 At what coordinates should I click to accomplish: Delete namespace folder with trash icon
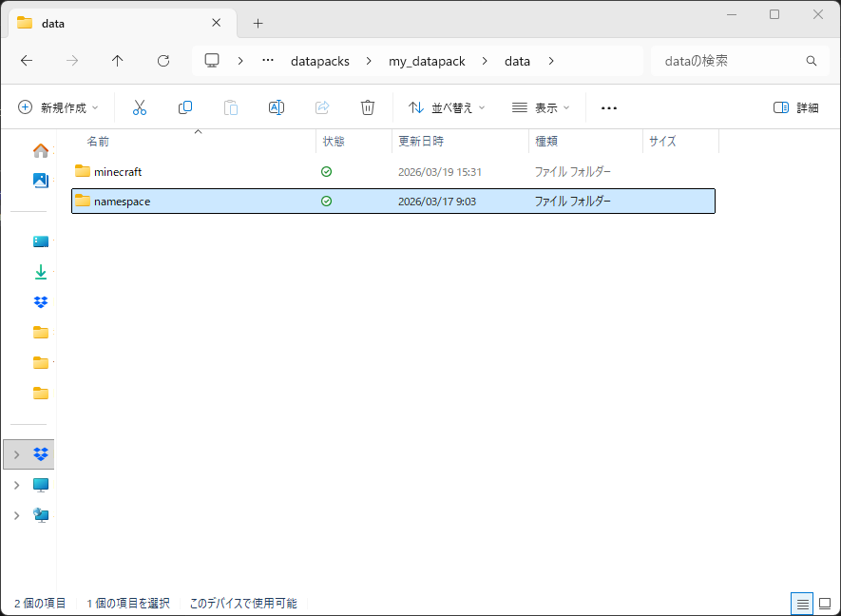(x=368, y=107)
